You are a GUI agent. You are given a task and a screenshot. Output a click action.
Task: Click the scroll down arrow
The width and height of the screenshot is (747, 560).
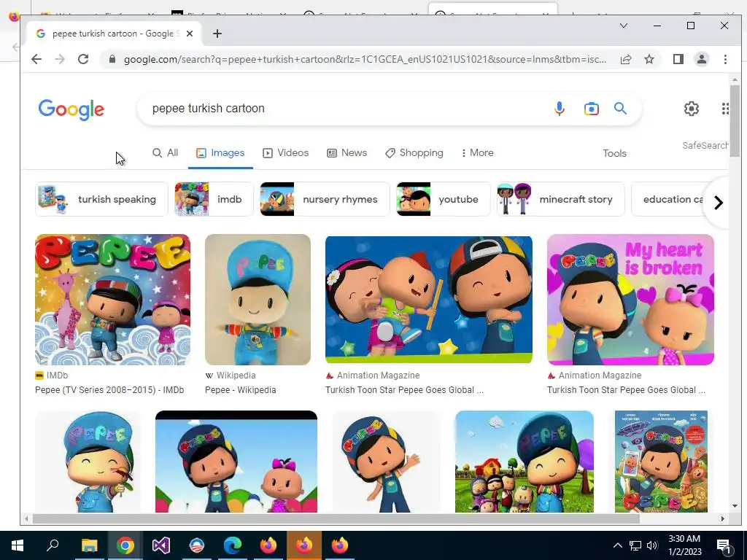tap(735, 506)
